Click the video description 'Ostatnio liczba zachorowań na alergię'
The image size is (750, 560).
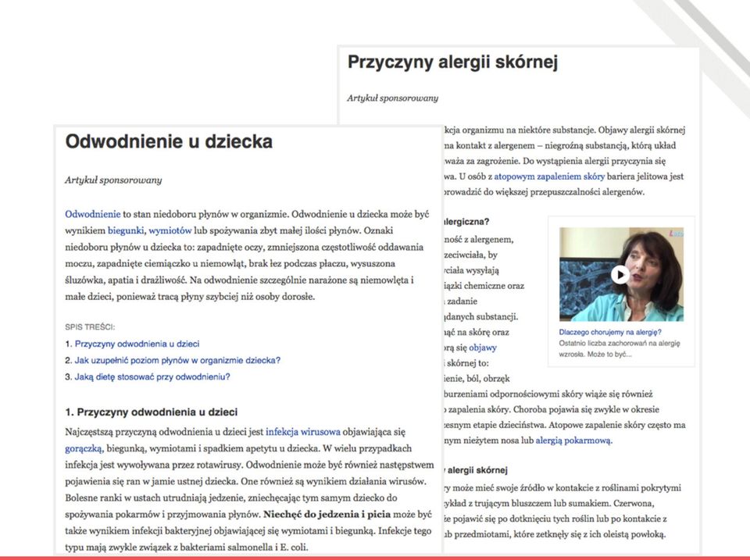coord(619,344)
